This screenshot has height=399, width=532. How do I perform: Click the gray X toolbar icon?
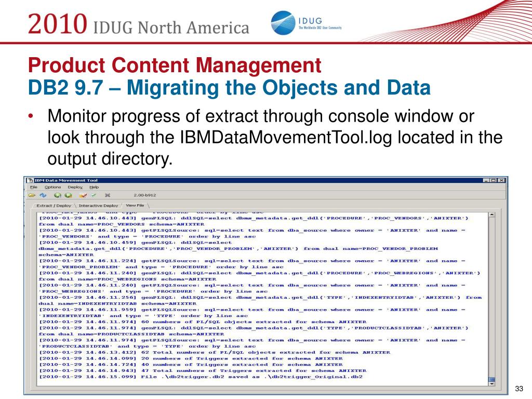pos(108,195)
